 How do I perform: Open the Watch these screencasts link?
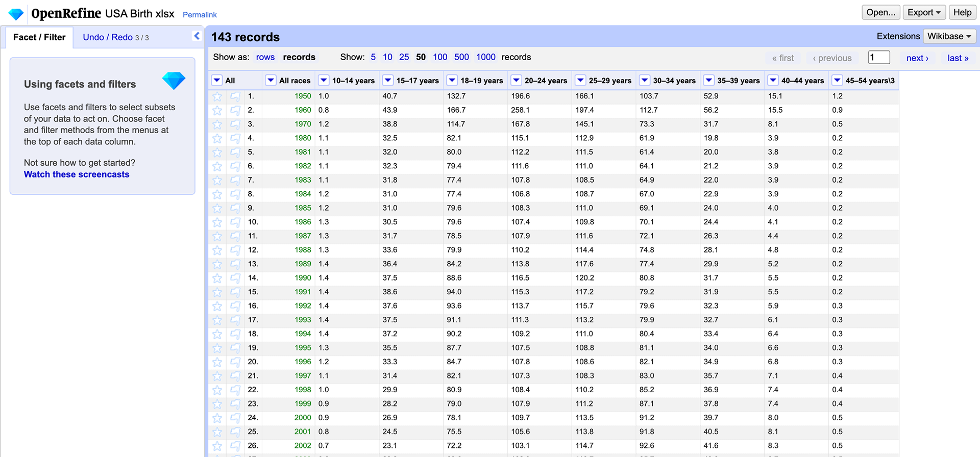(x=77, y=174)
